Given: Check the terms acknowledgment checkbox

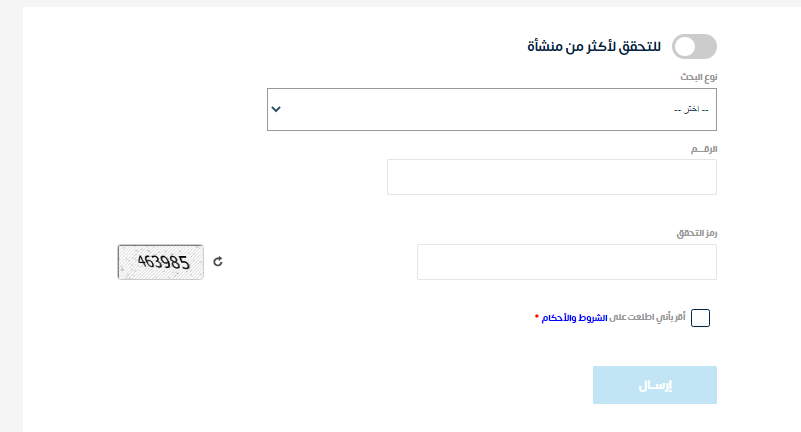Looking at the screenshot, I should click(x=701, y=318).
